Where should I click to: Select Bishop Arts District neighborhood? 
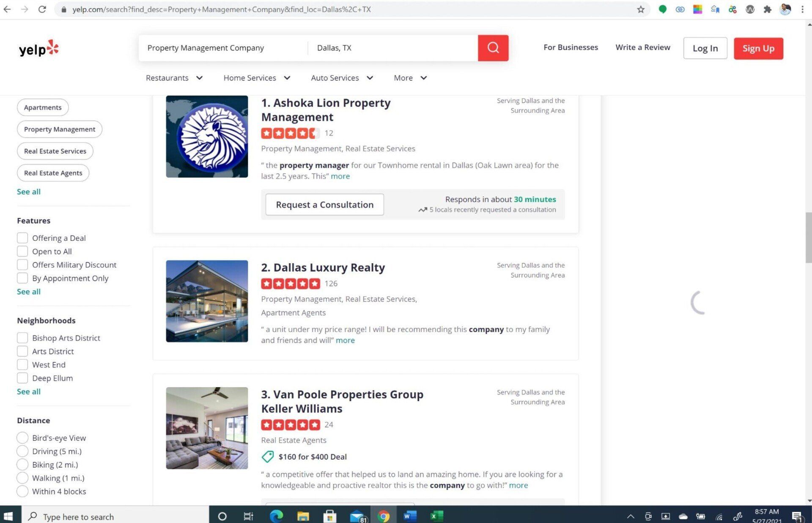coord(22,338)
